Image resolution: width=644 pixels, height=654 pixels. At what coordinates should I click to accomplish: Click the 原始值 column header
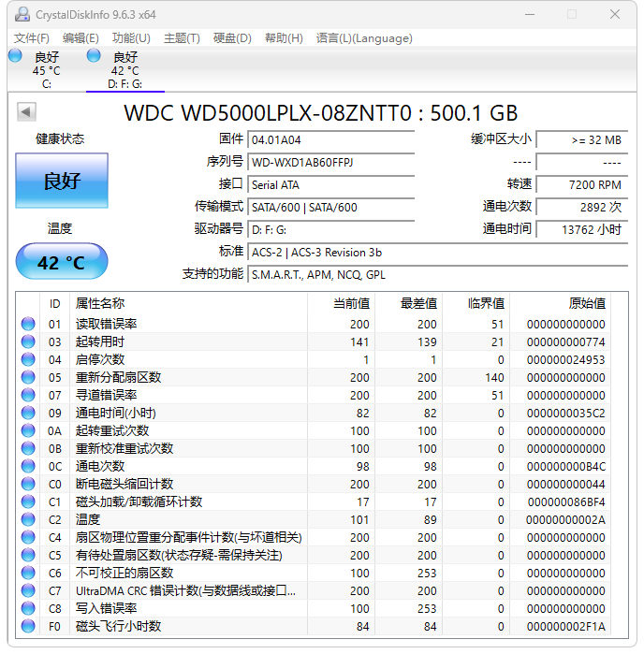tap(560, 303)
